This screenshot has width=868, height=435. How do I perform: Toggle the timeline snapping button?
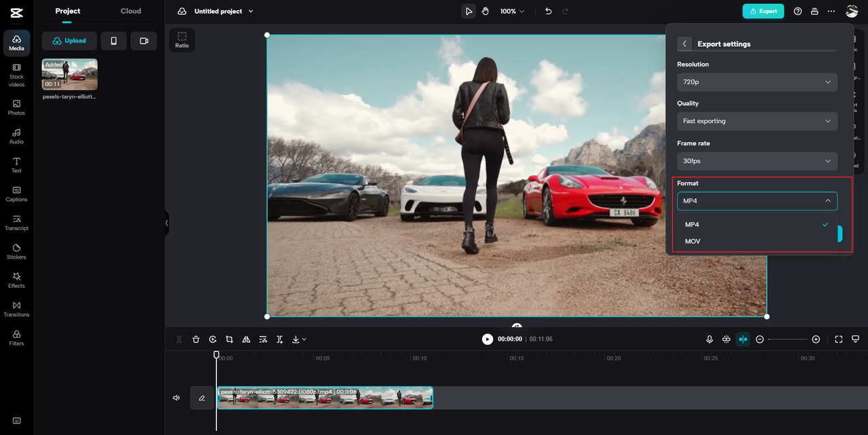[743, 339]
